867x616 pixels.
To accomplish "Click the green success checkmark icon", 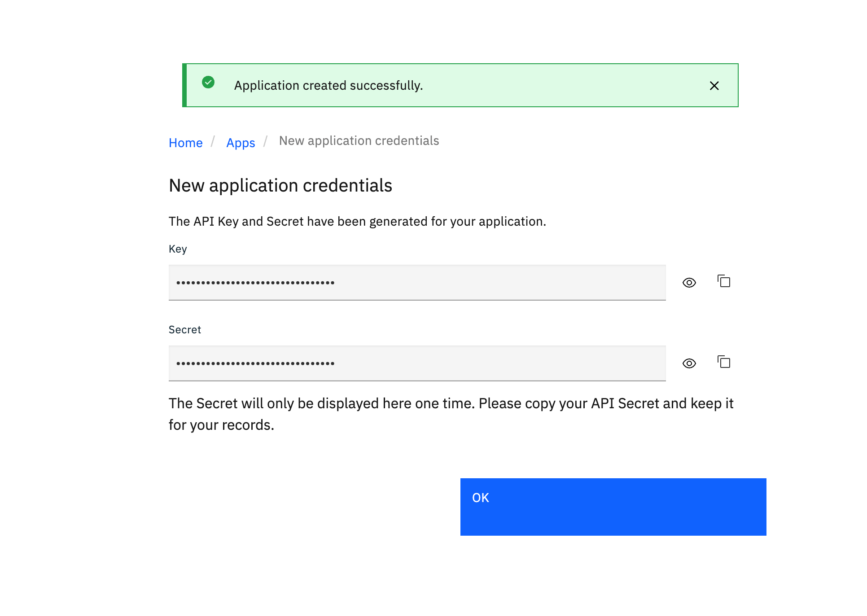I will pyautogui.click(x=208, y=83).
